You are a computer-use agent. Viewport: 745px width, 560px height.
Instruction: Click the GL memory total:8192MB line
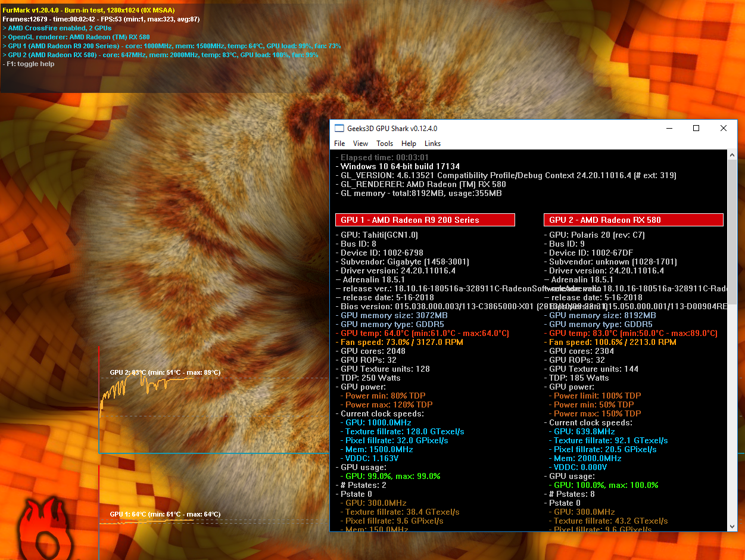pyautogui.click(x=419, y=193)
